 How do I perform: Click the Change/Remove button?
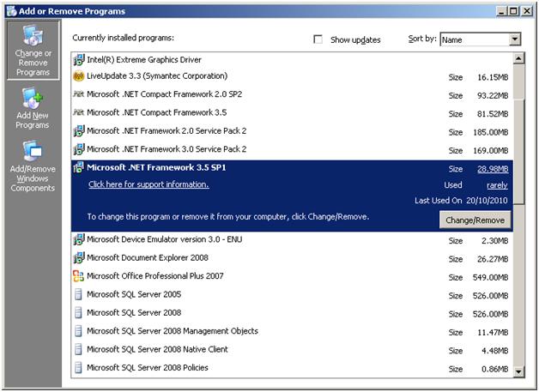[475, 220]
